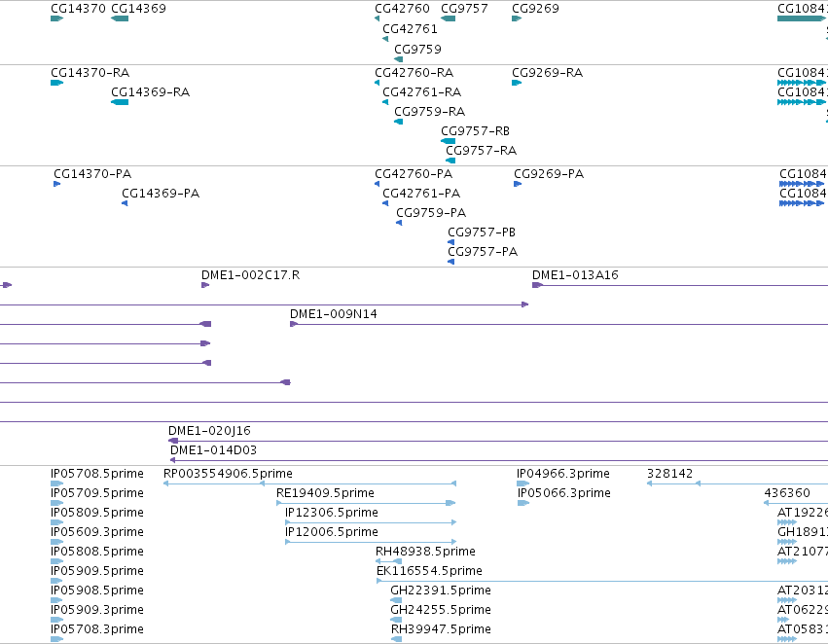Select EST IP04966.3prime
Screen dimensions: 828x644
522,483
